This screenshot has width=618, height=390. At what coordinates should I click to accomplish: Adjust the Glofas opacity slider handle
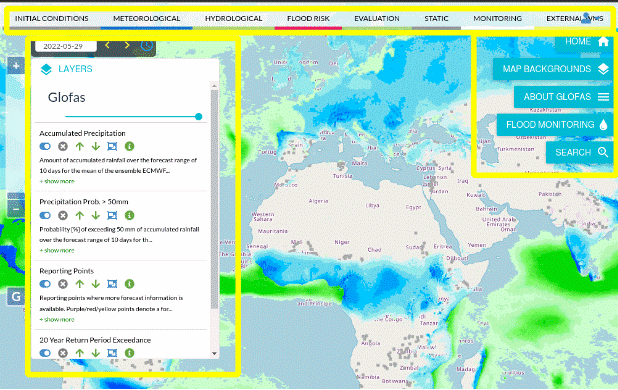(199, 117)
